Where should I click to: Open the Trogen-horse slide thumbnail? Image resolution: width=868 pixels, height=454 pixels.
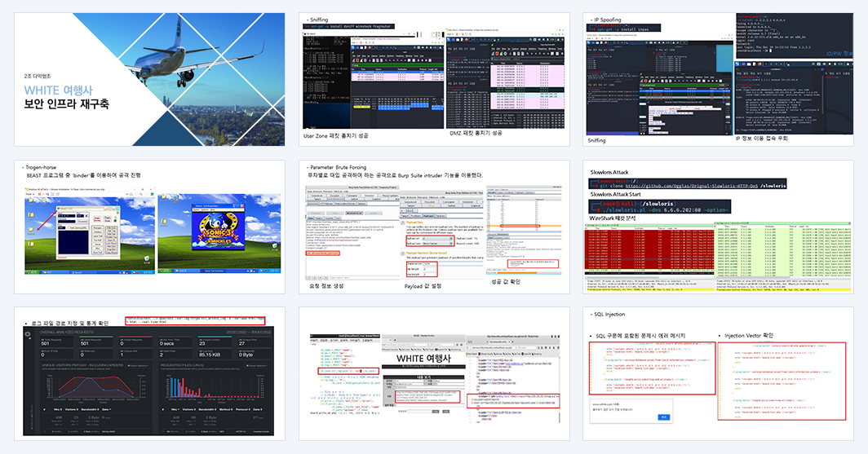[x=149, y=227]
